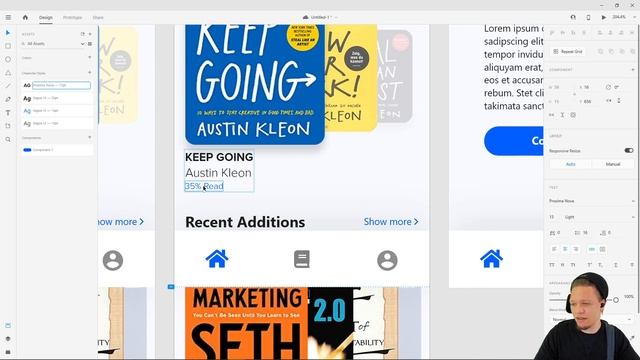Viewport: 640px width, 360px height.
Task: Open the invite-to-document user icon
Action: pyautogui.click(x=573, y=18)
